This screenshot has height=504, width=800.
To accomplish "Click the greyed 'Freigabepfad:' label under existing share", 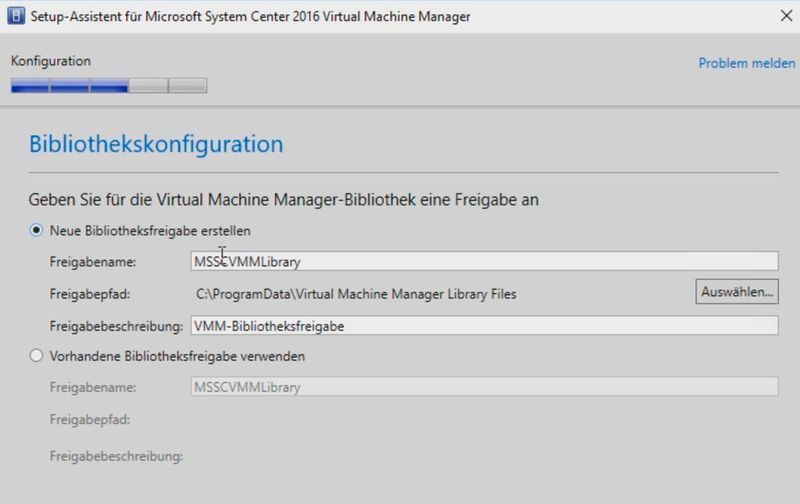I will pyautogui.click(x=90, y=419).
